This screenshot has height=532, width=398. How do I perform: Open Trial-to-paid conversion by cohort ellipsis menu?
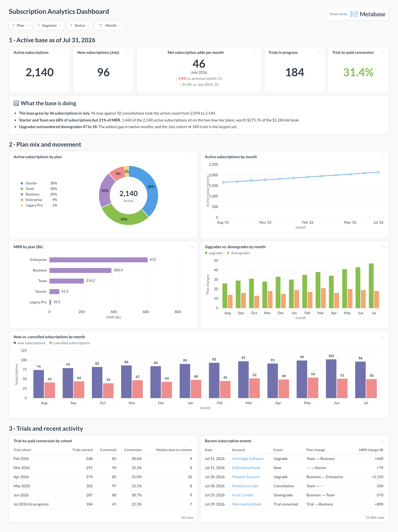pyautogui.click(x=192, y=441)
